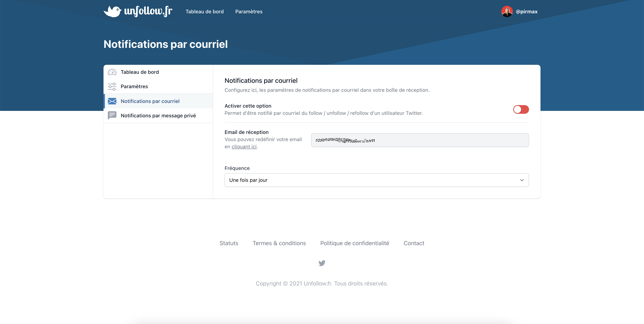
Task: Click the unfollow.fr bird logo
Action: (x=112, y=11)
